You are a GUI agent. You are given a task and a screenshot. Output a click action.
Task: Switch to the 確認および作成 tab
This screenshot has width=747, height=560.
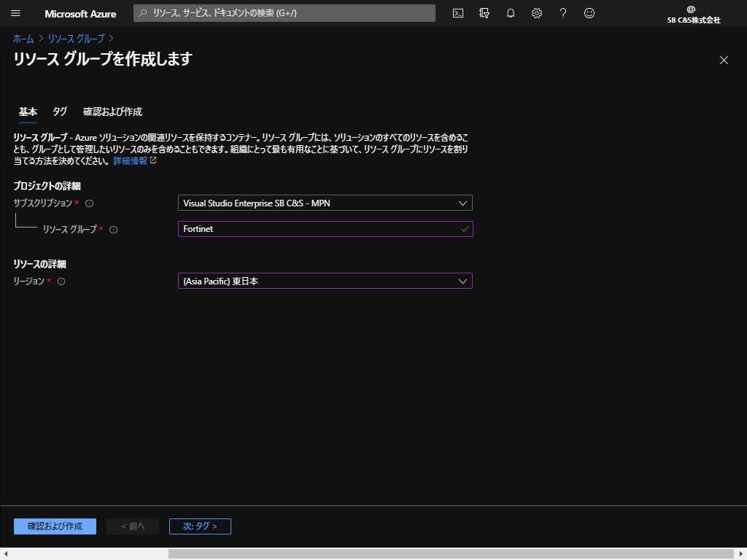pos(112,112)
